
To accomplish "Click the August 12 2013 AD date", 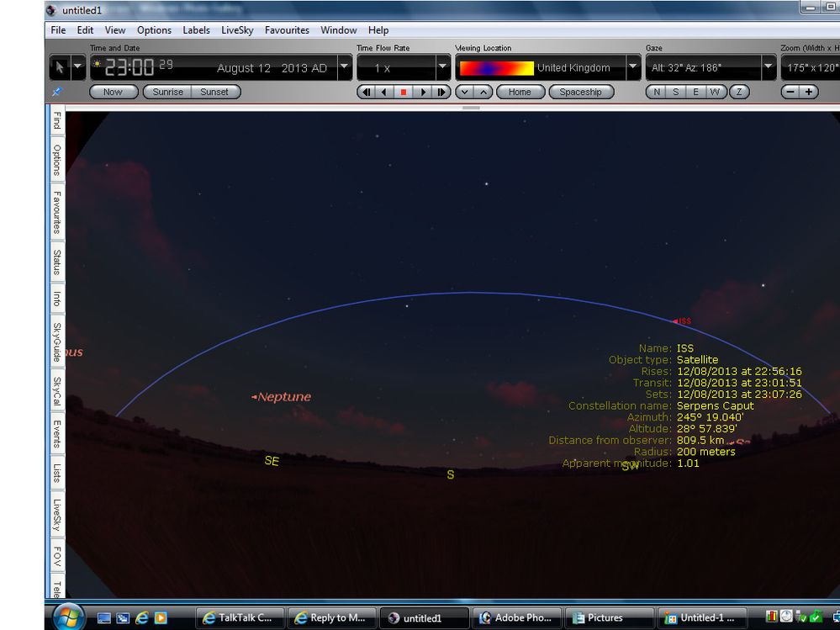I will 272,68.
